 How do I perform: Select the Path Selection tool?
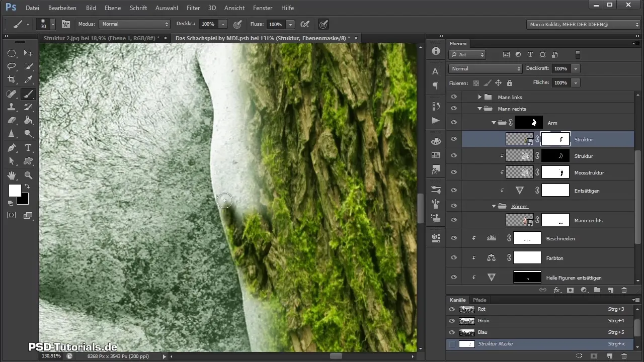(11, 161)
